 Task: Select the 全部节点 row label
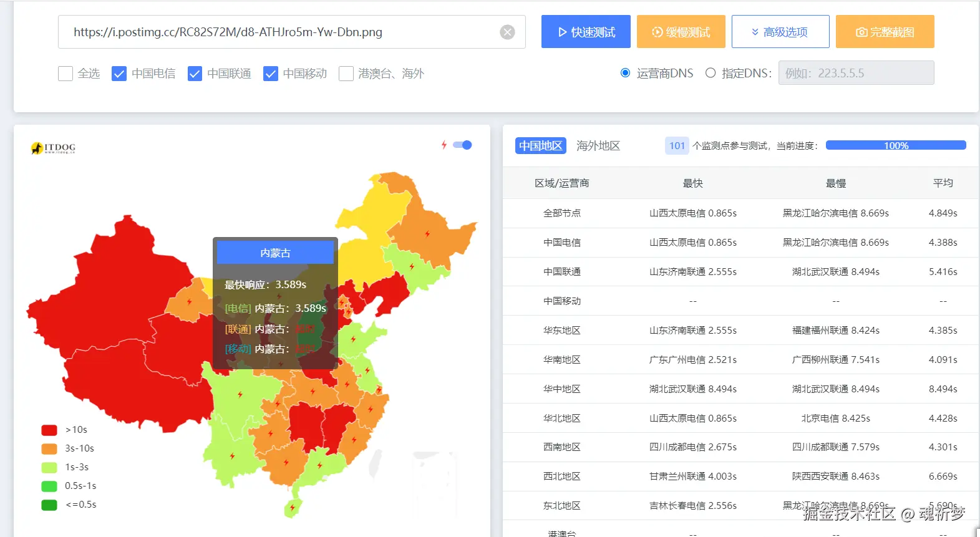point(561,213)
